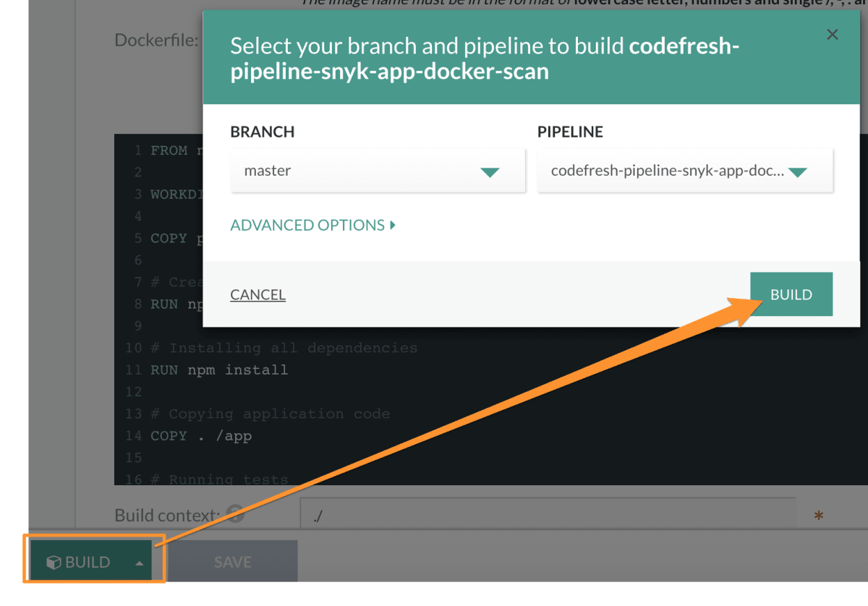Viewport: 868px width, 606px height.
Task: Click the Build context help icon
Action: [x=234, y=513]
